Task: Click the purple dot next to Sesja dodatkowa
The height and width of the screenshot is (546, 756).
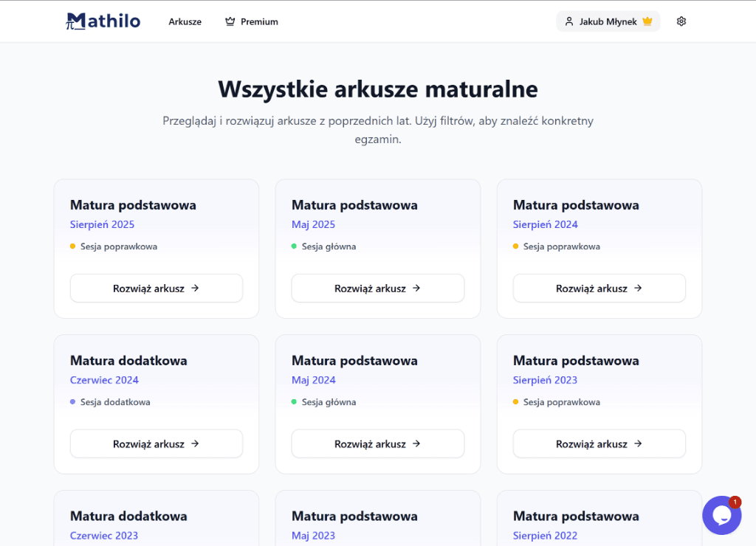Action: (x=73, y=402)
